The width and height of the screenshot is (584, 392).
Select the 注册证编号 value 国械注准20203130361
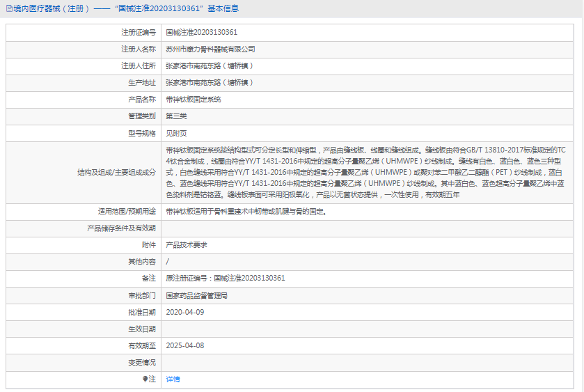[x=201, y=33]
